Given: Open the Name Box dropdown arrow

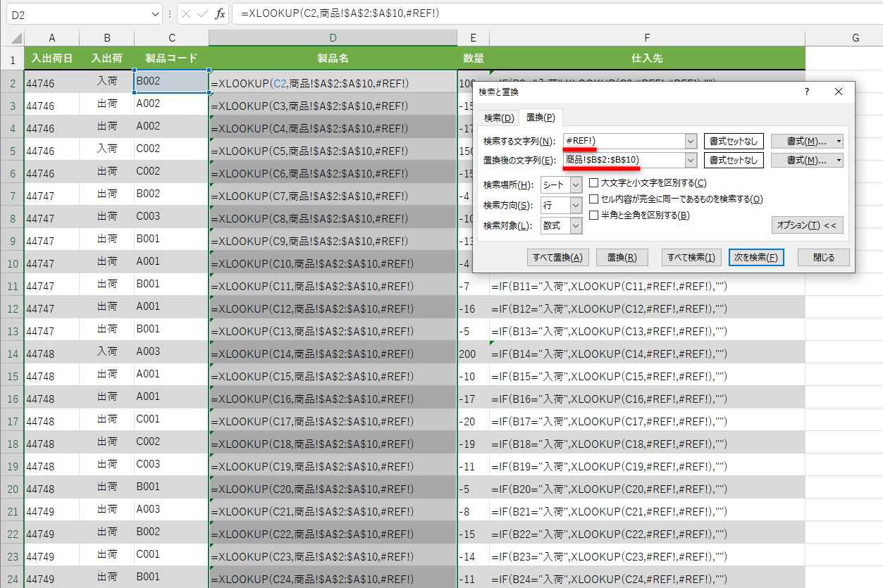Looking at the screenshot, I should (x=156, y=14).
